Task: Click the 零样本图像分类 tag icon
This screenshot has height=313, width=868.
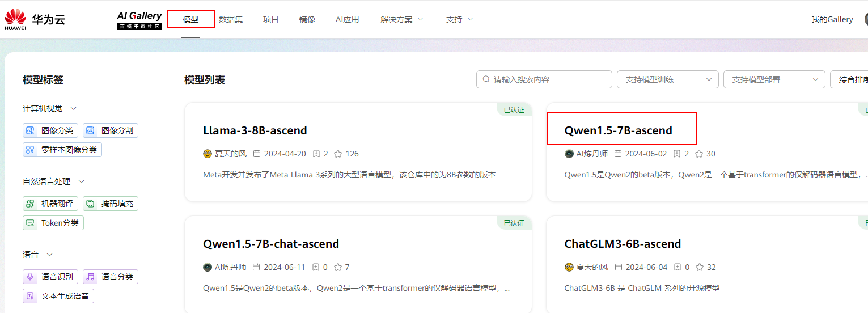Action: click(x=30, y=150)
